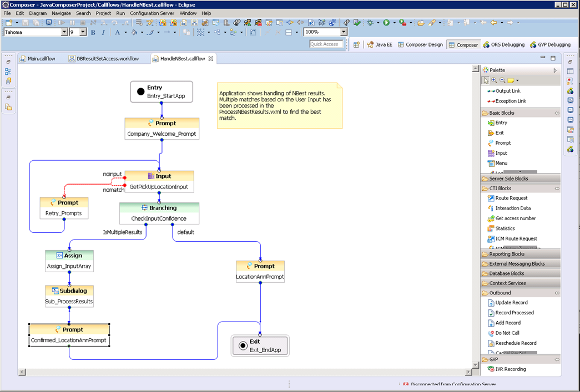
Task: Toggle italic text formatting
Action: pos(103,33)
